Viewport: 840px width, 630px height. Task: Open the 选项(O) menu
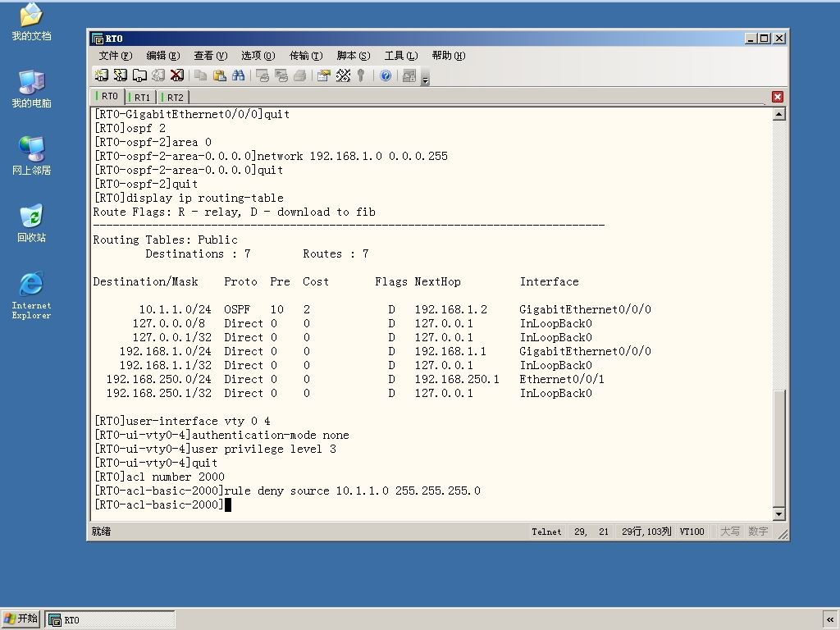click(258, 56)
